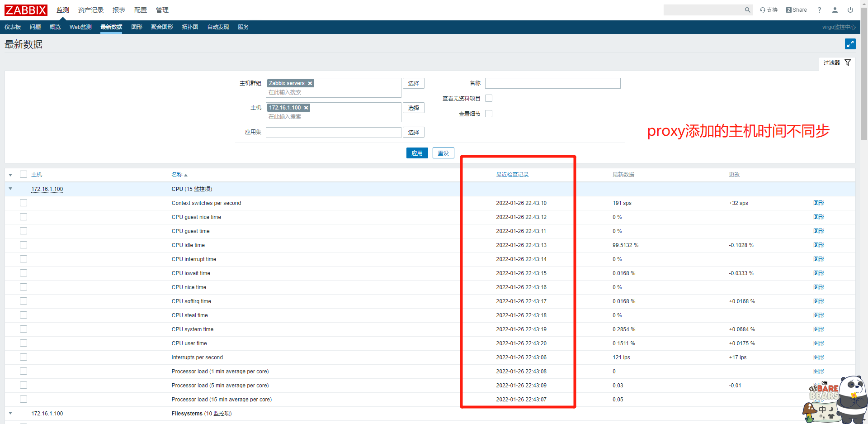
Task: Open the support (支持) link
Action: tap(769, 10)
